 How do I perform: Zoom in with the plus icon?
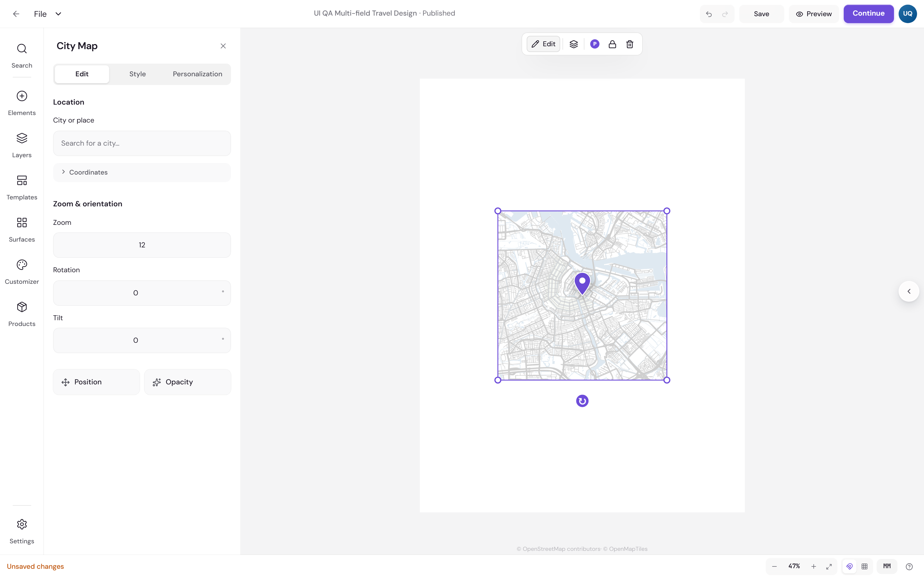click(x=813, y=566)
